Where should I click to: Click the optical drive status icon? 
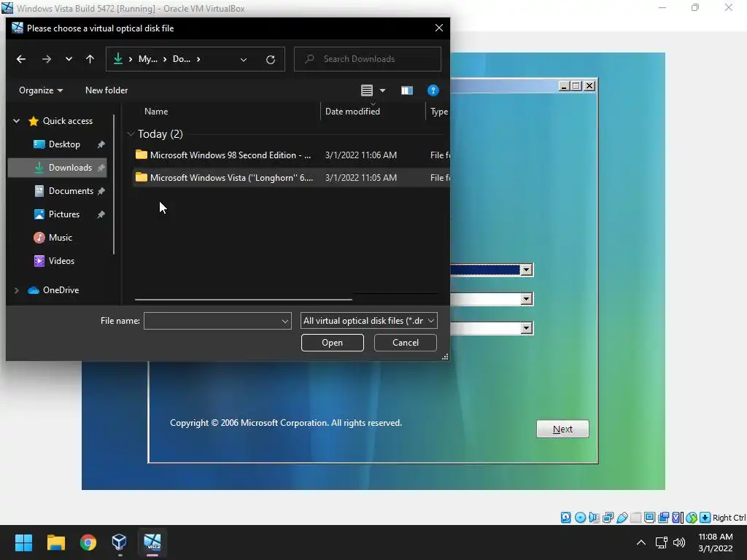pyautogui.click(x=580, y=518)
